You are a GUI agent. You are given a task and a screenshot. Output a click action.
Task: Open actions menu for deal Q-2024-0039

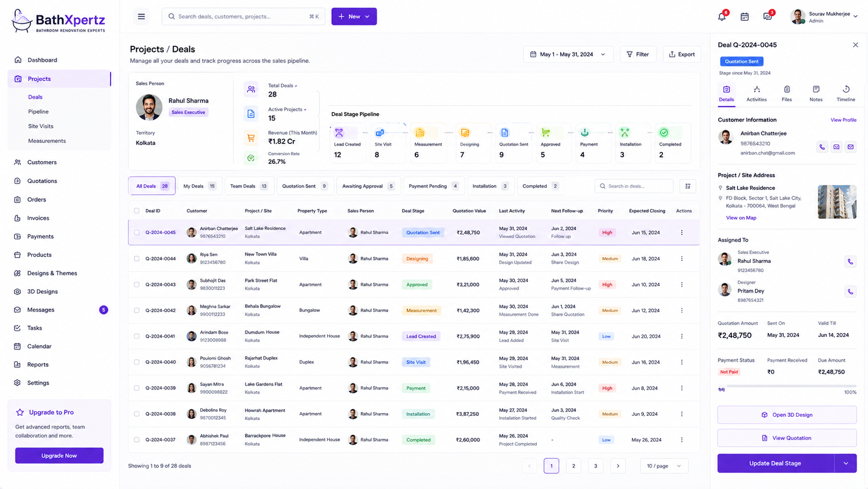(x=682, y=388)
